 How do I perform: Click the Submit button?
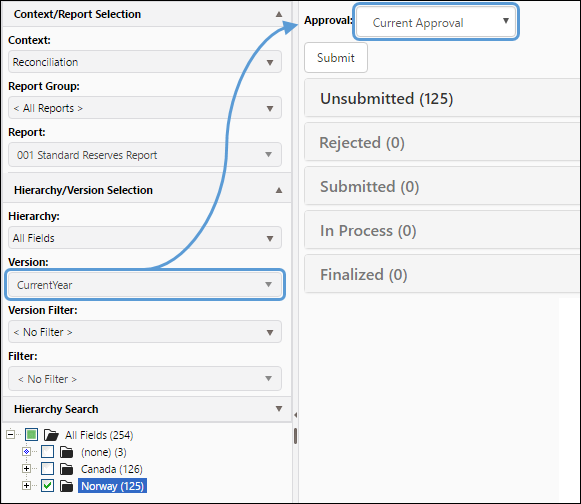(x=336, y=57)
